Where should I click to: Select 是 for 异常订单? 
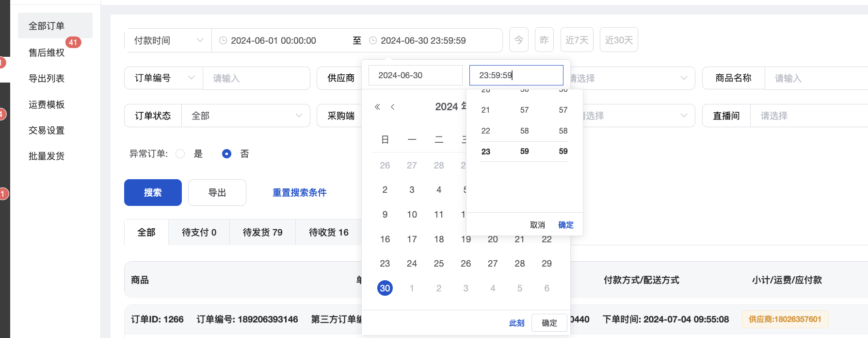180,154
